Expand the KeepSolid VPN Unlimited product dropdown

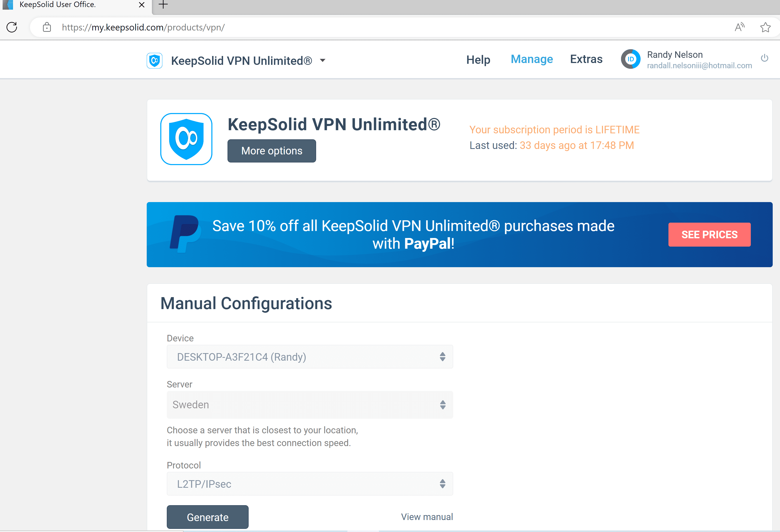[323, 61]
